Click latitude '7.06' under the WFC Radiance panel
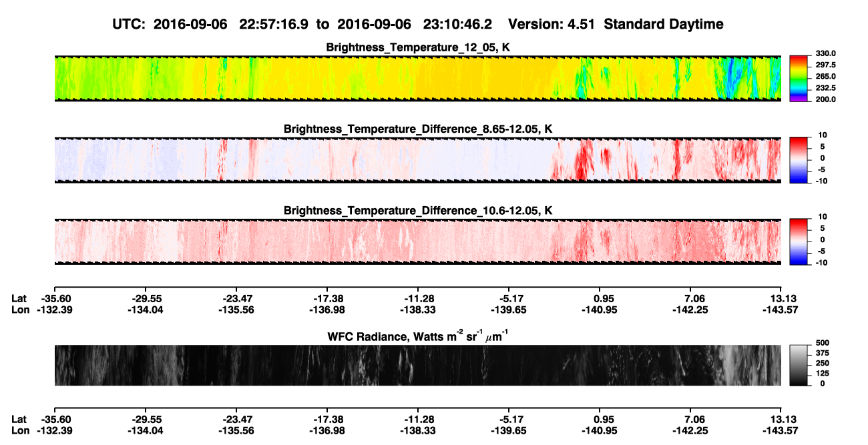Image resolution: width=868 pixels, height=445 pixels. tap(694, 420)
